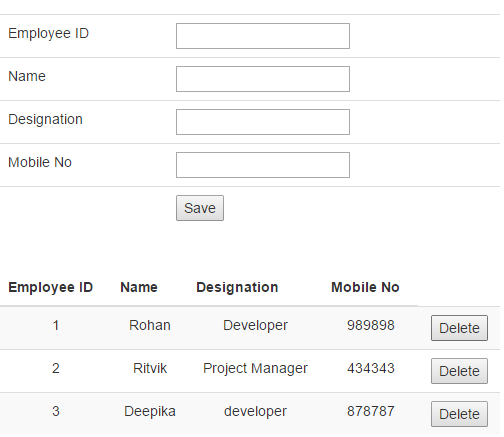Screen dimensions: 504x437
Task: Click the Name column header
Action: [x=139, y=287]
